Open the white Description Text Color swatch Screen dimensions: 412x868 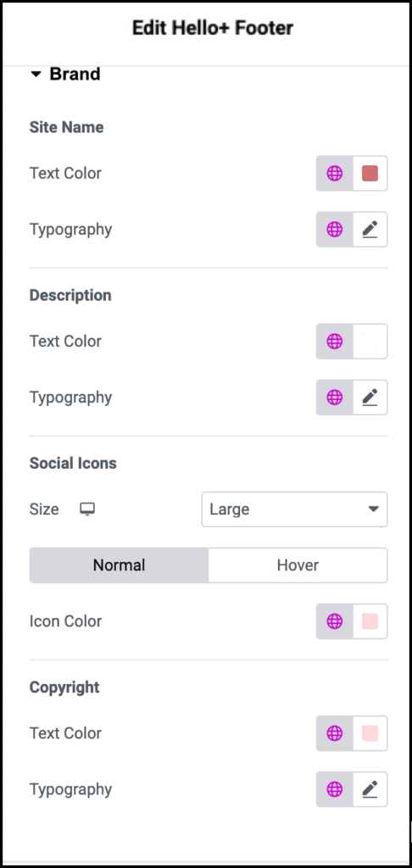pyautogui.click(x=370, y=342)
